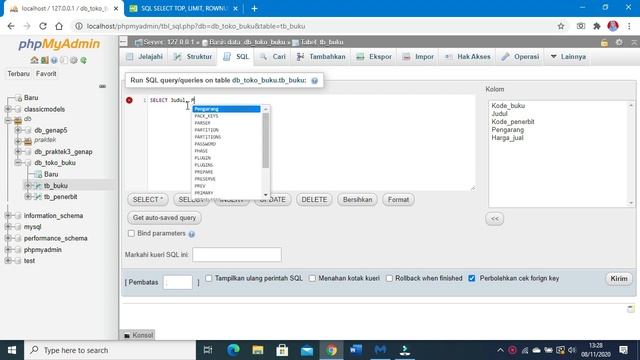Open the Chrome three-dot menu

[629, 26]
